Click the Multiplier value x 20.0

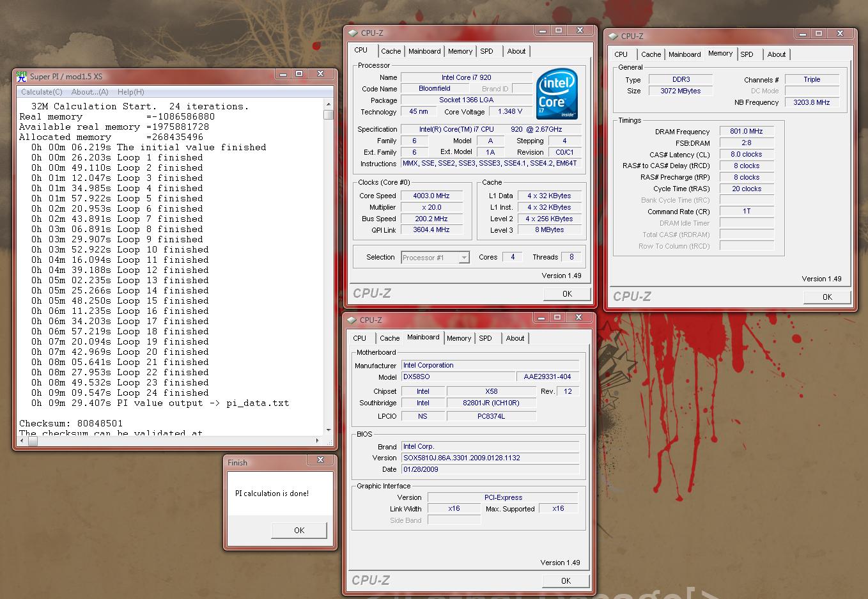pos(431,207)
